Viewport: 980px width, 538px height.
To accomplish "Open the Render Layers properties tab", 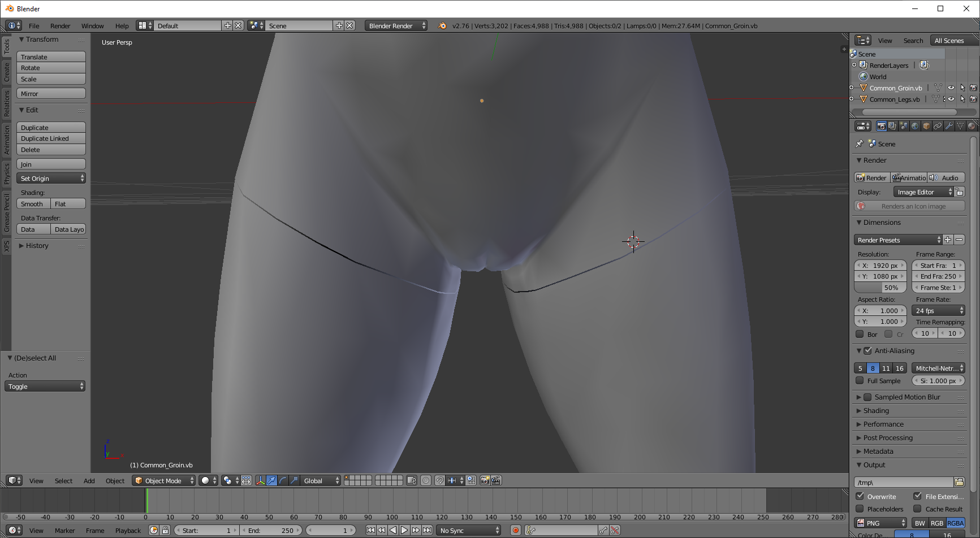I will tap(892, 126).
